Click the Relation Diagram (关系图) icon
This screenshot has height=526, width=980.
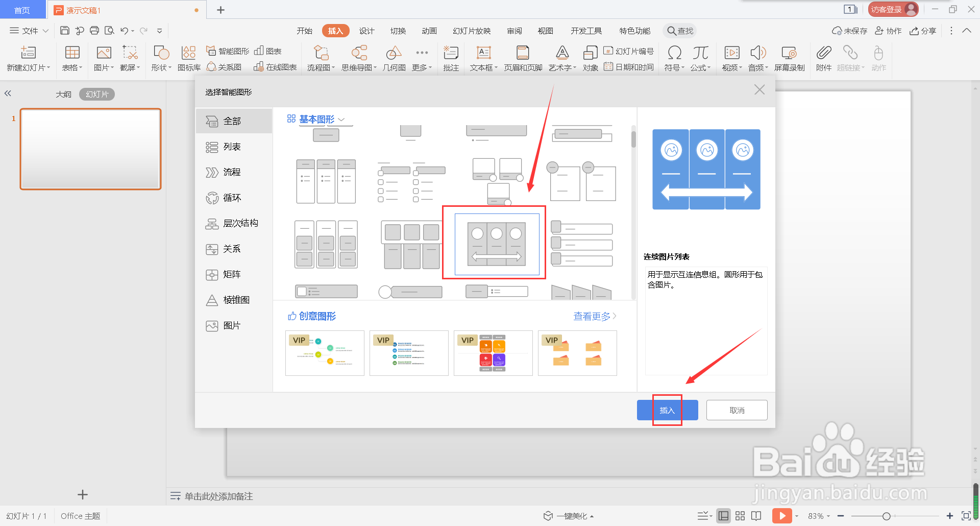pyautogui.click(x=224, y=67)
